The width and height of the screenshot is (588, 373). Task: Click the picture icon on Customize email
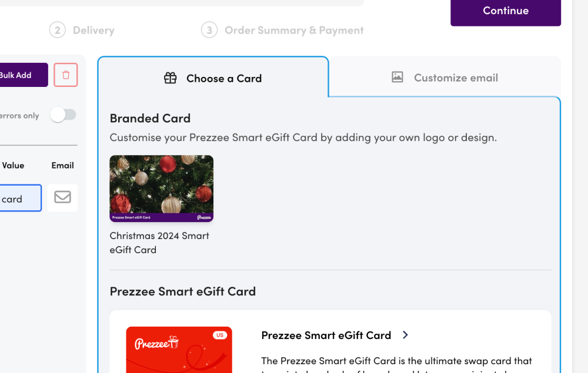[398, 77]
